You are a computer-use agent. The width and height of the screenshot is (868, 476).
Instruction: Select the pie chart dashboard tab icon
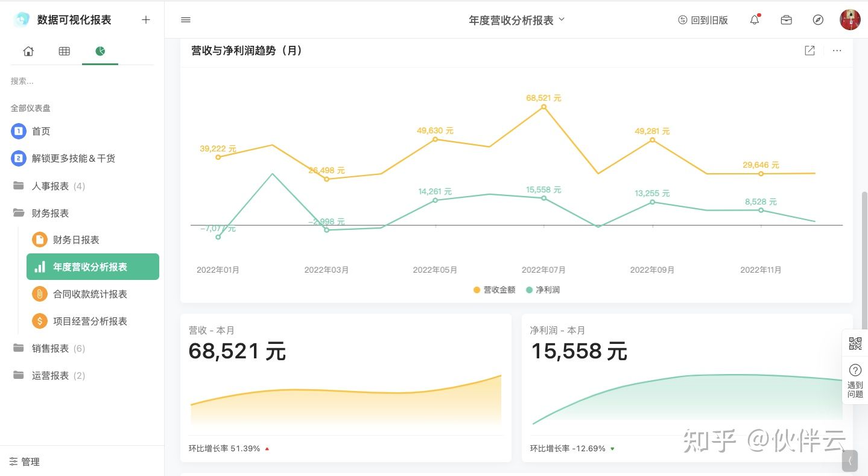click(100, 51)
